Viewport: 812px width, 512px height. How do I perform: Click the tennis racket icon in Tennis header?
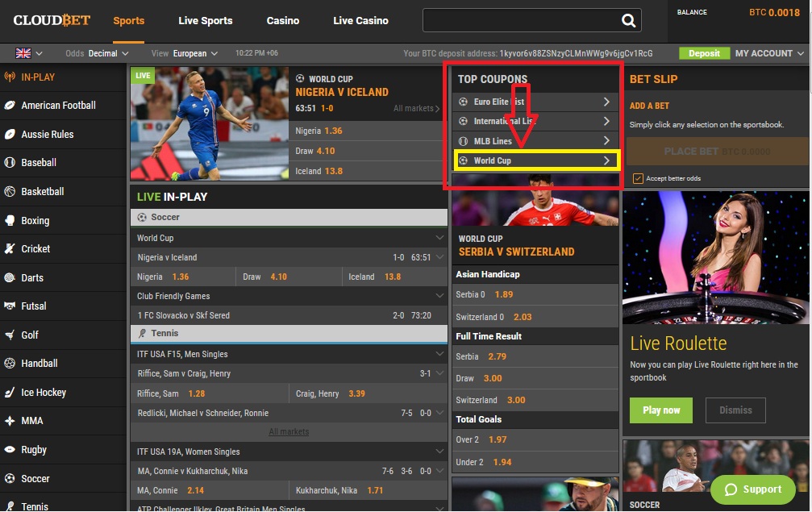(142, 333)
